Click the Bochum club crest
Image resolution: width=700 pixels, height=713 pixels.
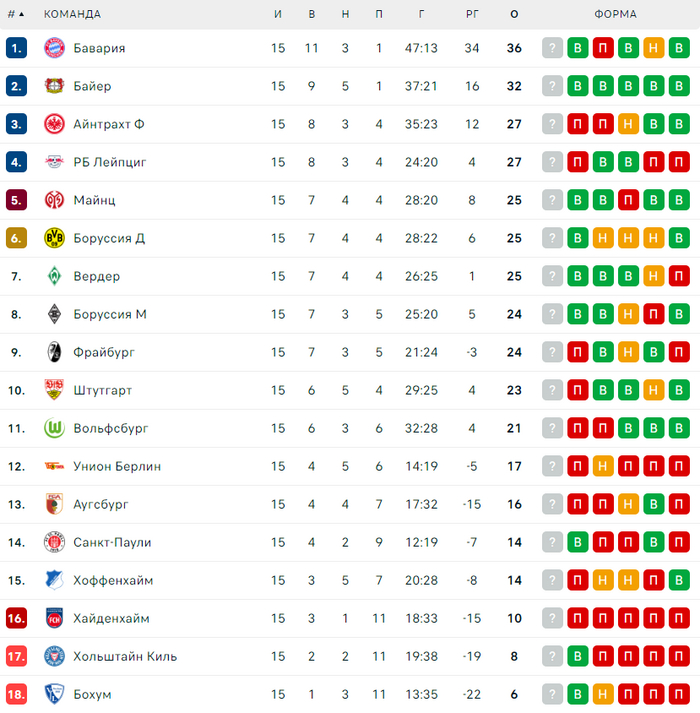pyautogui.click(x=54, y=694)
